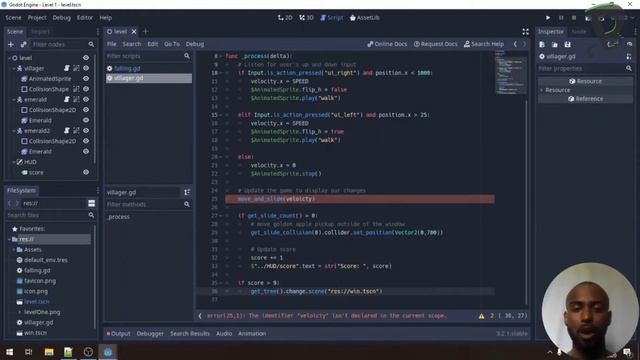The image size is (640, 360).
Task: Pause the running scene
Action: pos(561,18)
